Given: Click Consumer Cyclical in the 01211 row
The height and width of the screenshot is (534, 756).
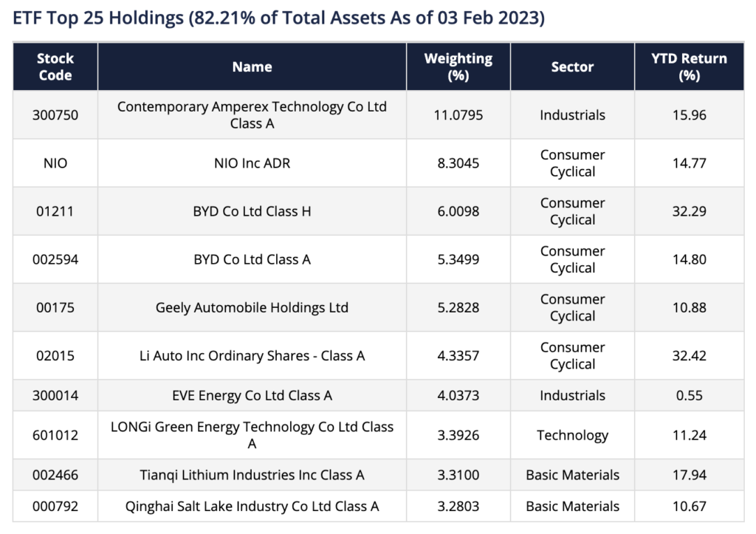Looking at the screenshot, I should click(572, 211).
